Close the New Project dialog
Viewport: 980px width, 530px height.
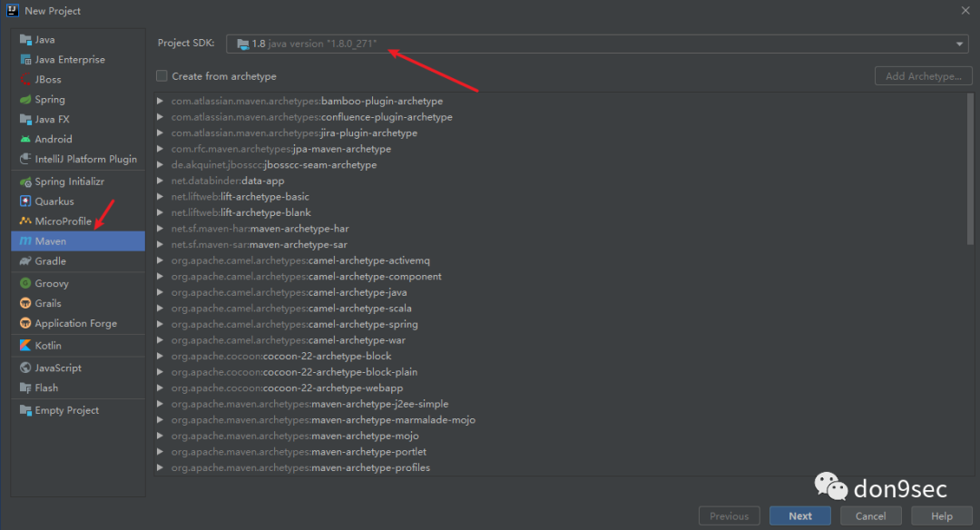pos(965,11)
